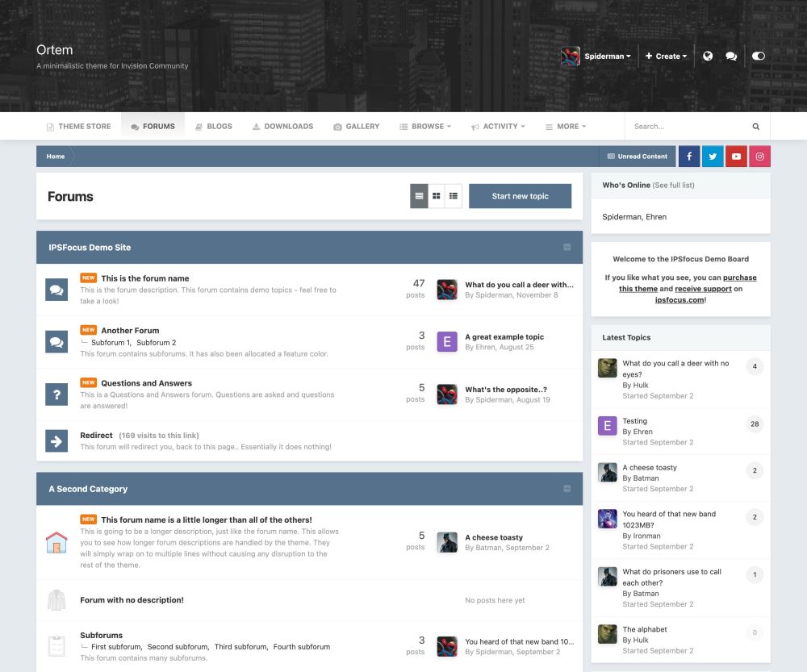Click question mark icon for Questions and Answers

[56, 394]
